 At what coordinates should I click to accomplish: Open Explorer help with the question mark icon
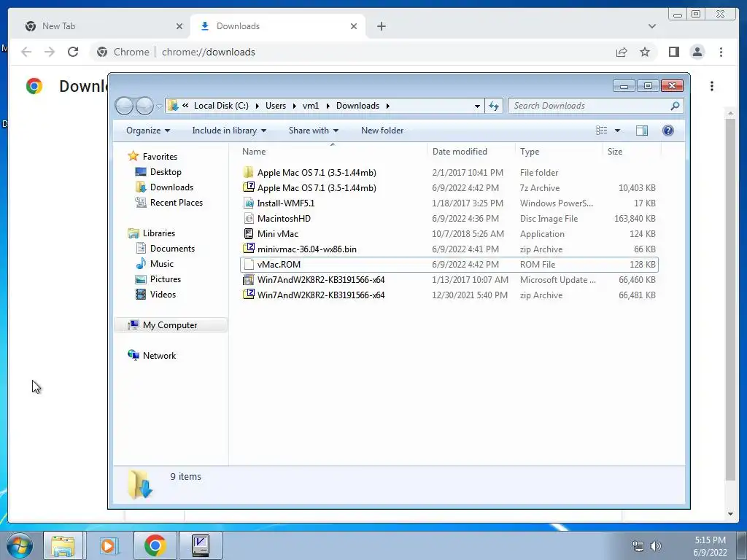[x=668, y=131]
